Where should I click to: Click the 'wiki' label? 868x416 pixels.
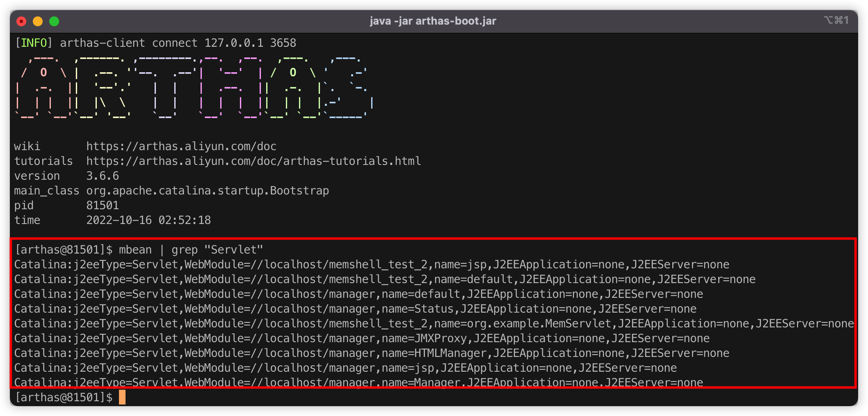click(27, 146)
